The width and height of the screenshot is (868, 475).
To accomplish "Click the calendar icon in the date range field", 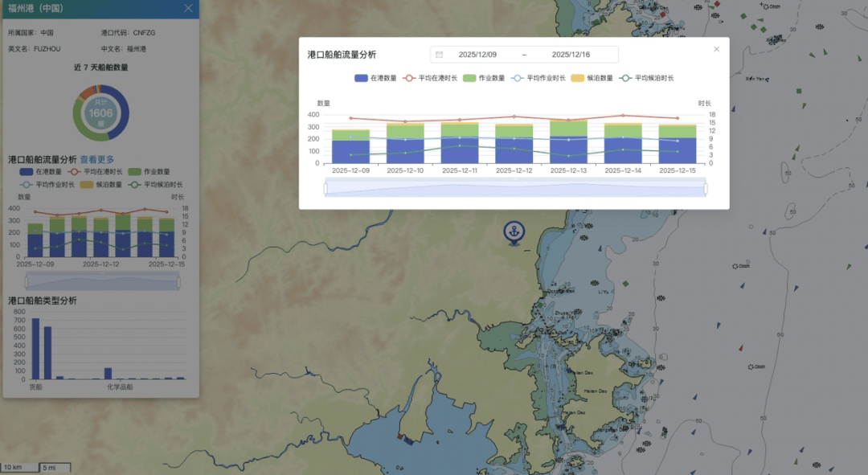I will (x=440, y=55).
